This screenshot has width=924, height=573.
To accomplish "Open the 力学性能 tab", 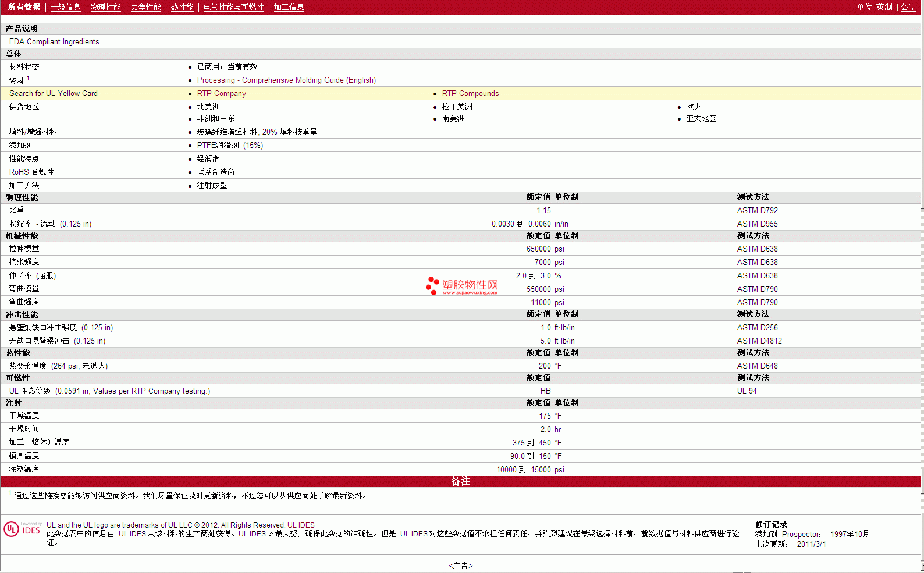I will coord(145,8).
